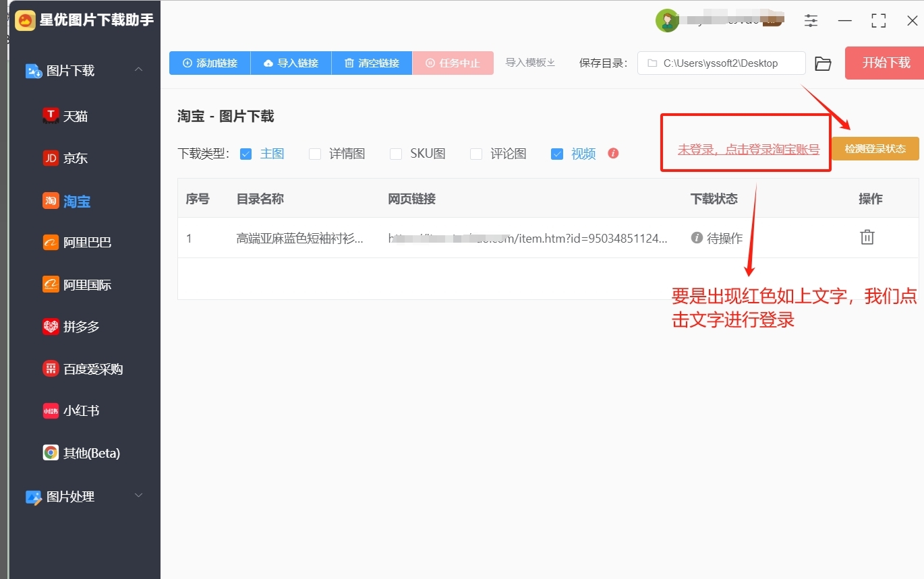
Task: Click the 天猫 Tmall icon
Action: pyautogui.click(x=51, y=116)
